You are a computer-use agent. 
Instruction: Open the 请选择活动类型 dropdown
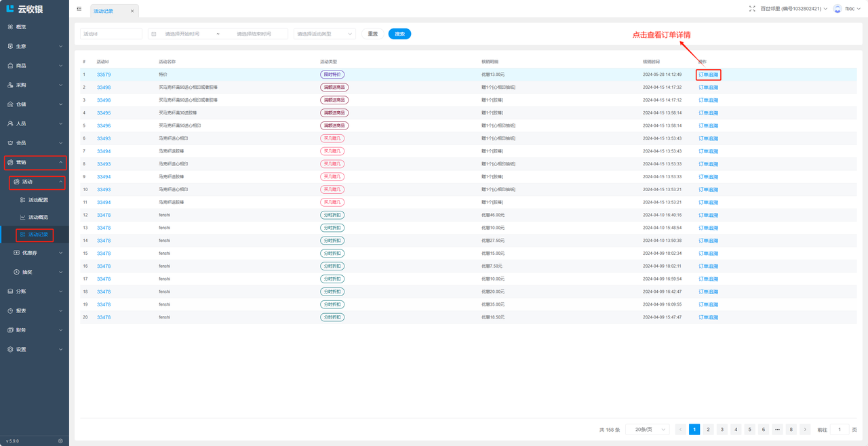[x=324, y=34]
